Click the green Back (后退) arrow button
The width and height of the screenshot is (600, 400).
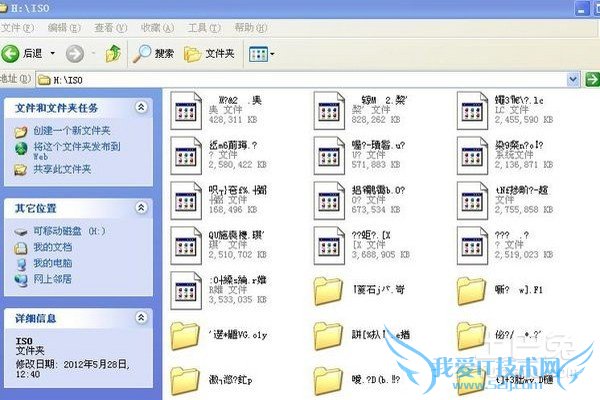[x=10, y=54]
